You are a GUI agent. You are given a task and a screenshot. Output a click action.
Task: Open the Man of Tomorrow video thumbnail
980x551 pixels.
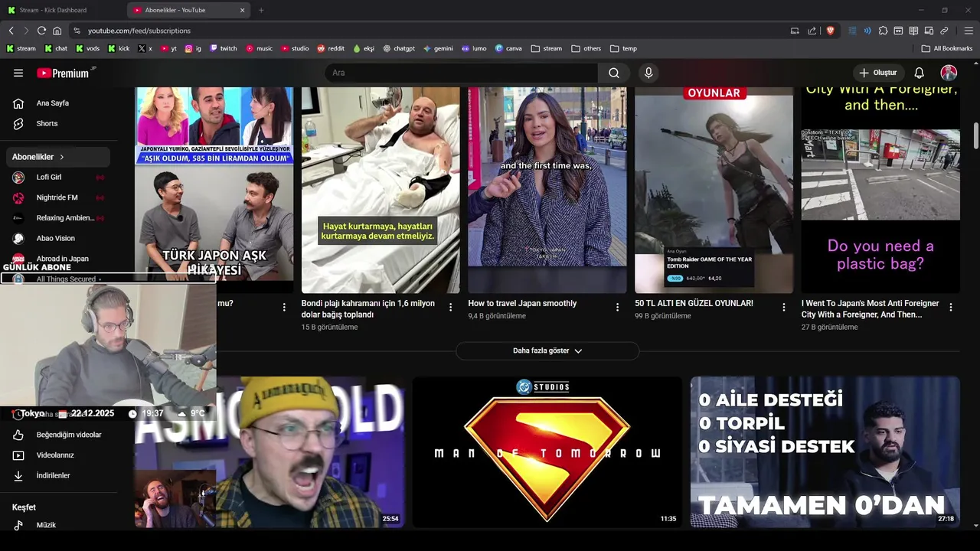(547, 452)
